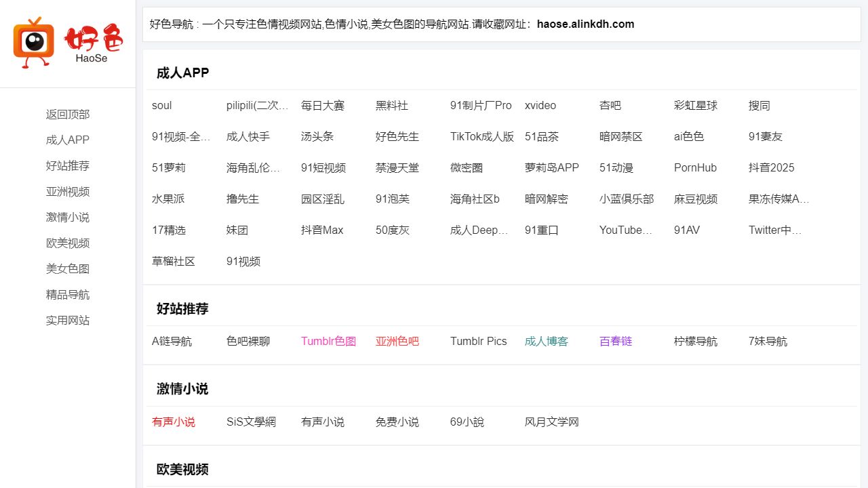This screenshot has width=868, height=488.
Task: Click the pink Tumblr色图 link
Action: pyautogui.click(x=328, y=342)
